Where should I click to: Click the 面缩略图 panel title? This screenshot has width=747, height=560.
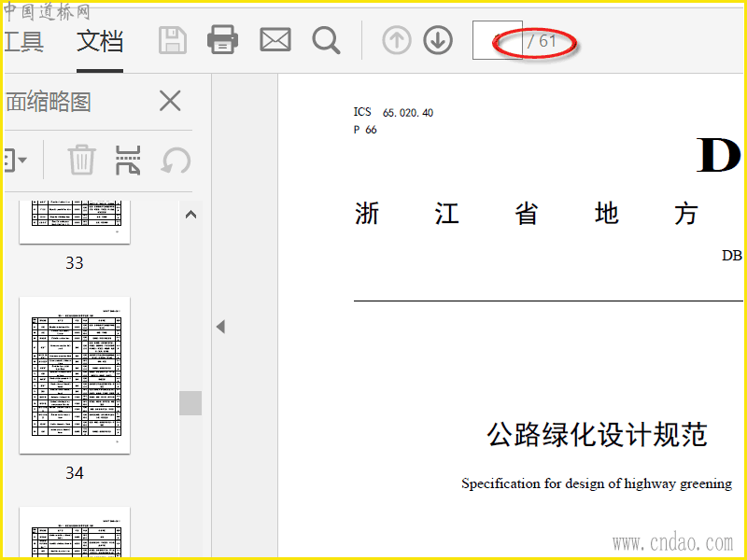(x=48, y=102)
